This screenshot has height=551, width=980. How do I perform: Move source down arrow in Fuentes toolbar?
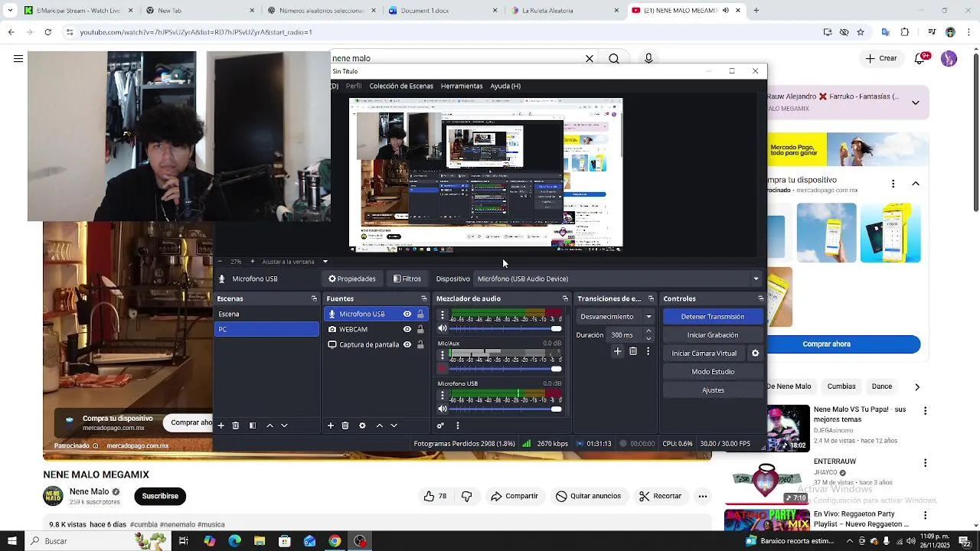(394, 425)
